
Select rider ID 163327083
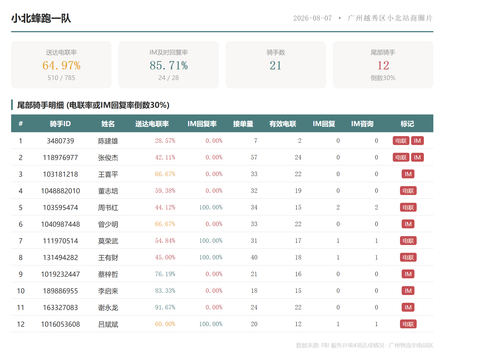[60, 307]
